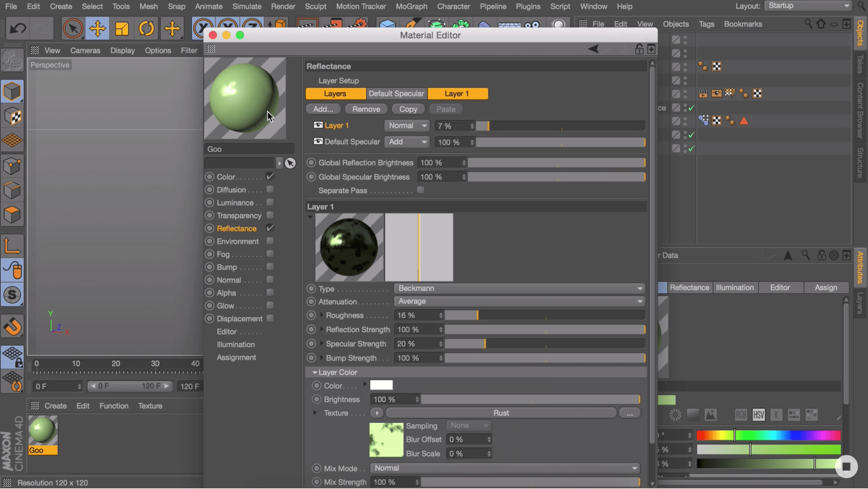
Task: Click Material Editor back arrow icon
Action: (x=593, y=49)
